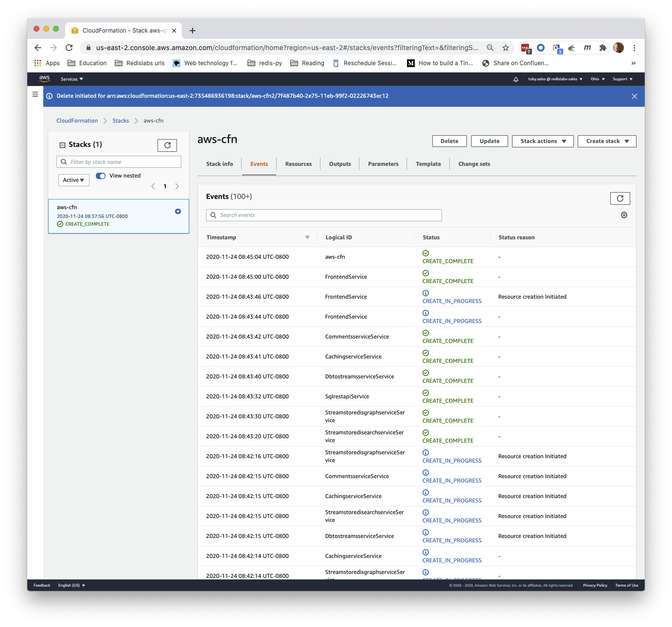Image resolution: width=672 pixels, height=627 pixels.
Task: Switch to the Resources tab
Action: click(298, 164)
